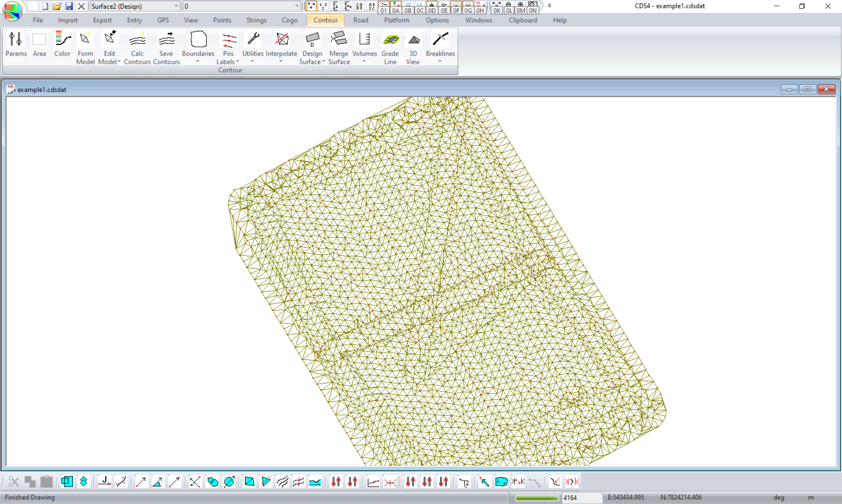Image resolution: width=842 pixels, height=504 pixels.
Task: Open the Strings menu
Action: click(x=256, y=20)
